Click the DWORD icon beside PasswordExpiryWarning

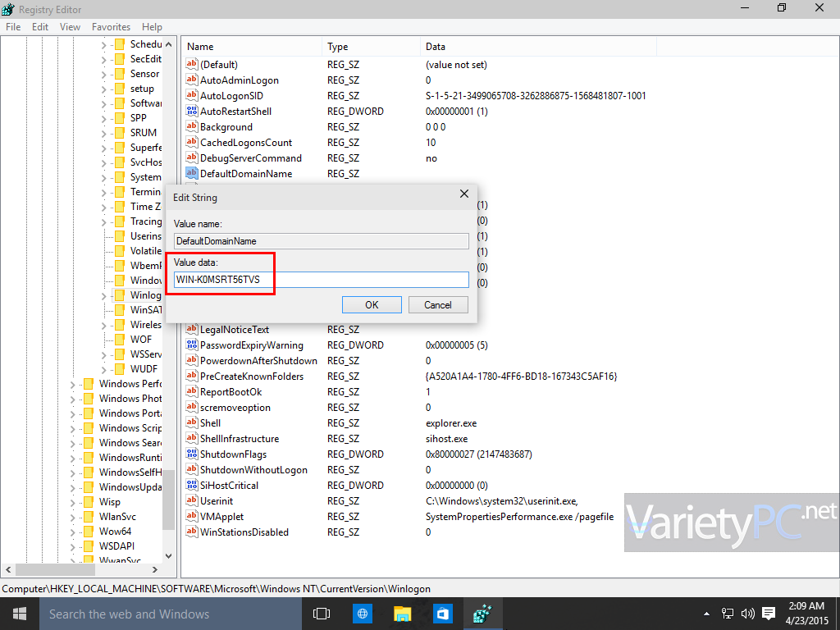click(x=190, y=345)
